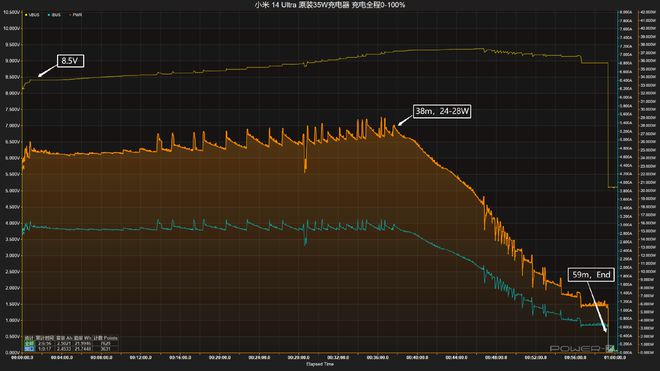Viewport: 660px width, 371px height.
Task: Click the 00:00:00.0 tick on time axis
Action: tap(22, 358)
